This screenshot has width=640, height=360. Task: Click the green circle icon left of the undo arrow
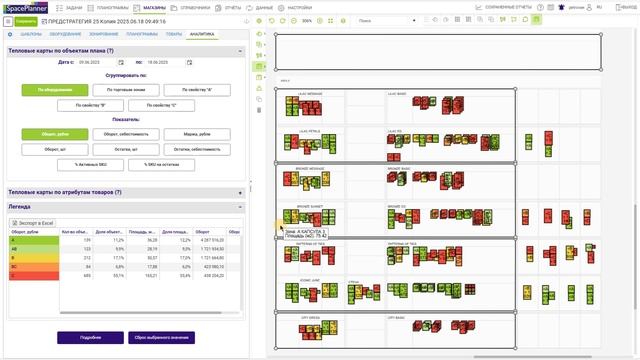pyautogui.click(x=259, y=20)
